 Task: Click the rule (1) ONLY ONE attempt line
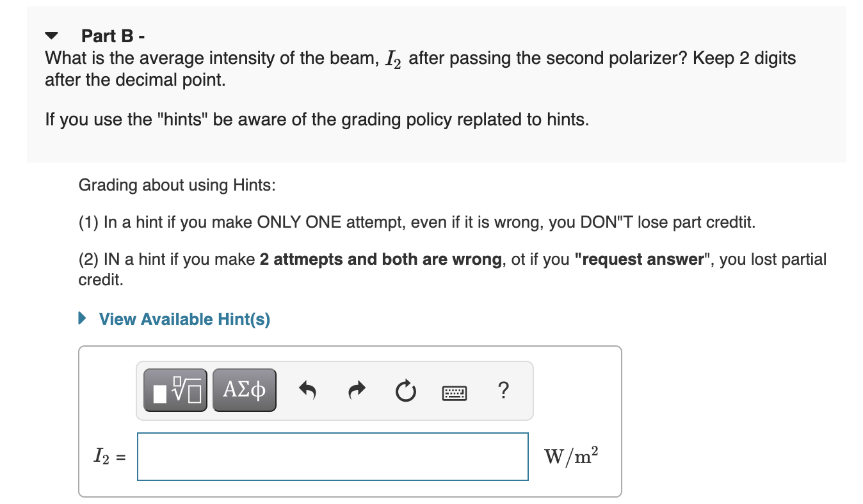(417, 223)
